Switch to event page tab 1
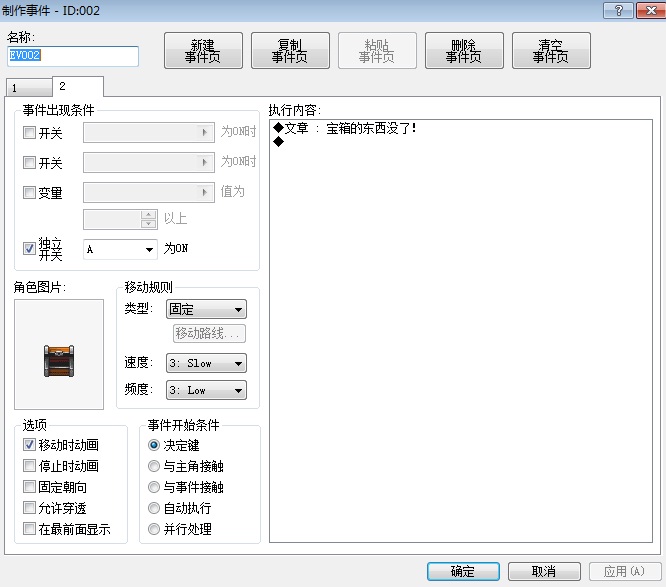Viewport: 666px width, 587px height. (x=29, y=88)
